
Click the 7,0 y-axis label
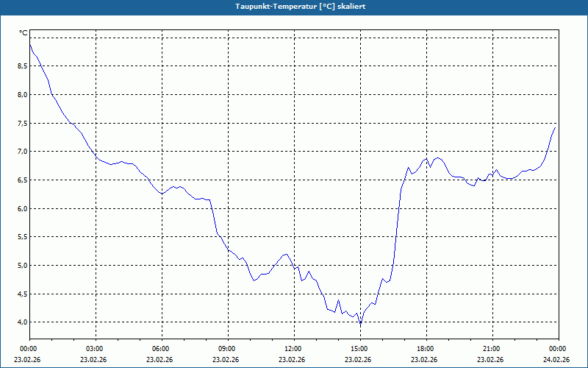point(23,152)
